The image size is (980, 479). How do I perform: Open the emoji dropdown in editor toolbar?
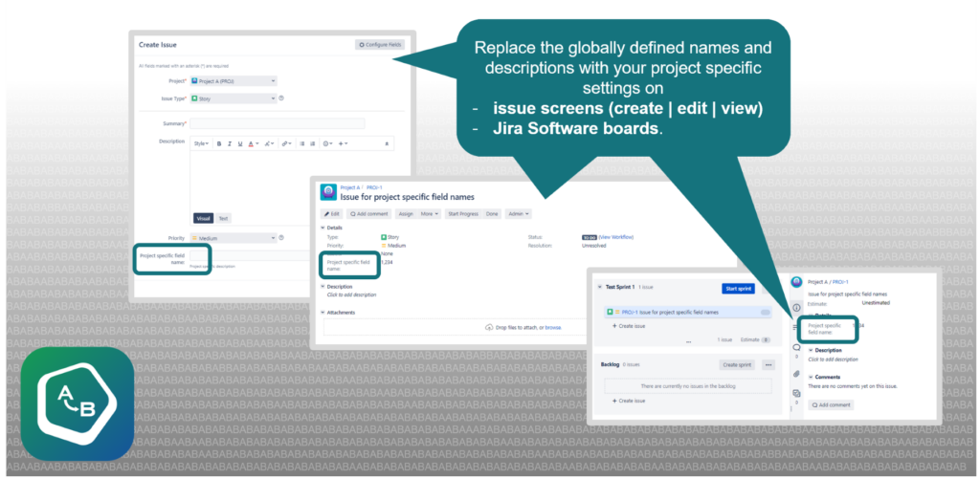tap(327, 143)
